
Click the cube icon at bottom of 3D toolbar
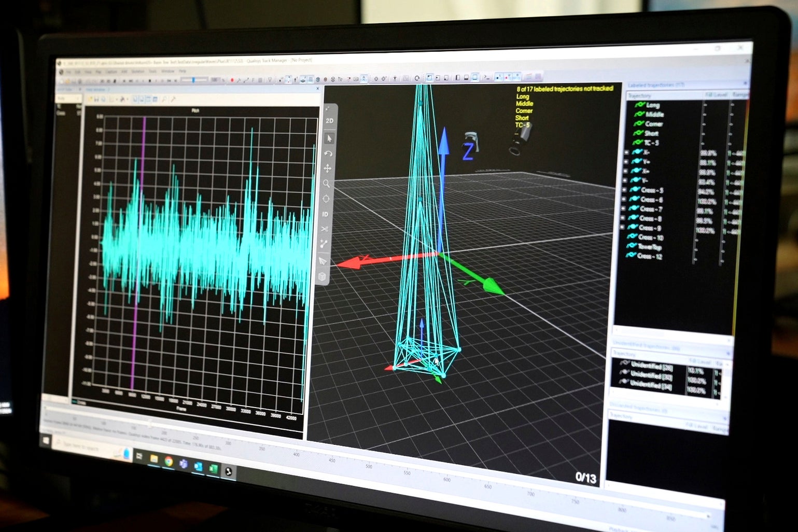coord(323,276)
